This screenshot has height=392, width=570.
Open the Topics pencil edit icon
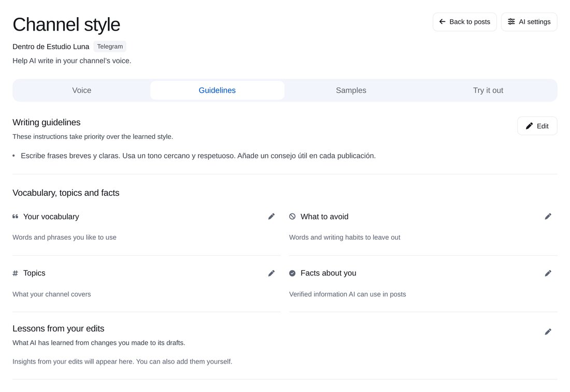tap(271, 273)
